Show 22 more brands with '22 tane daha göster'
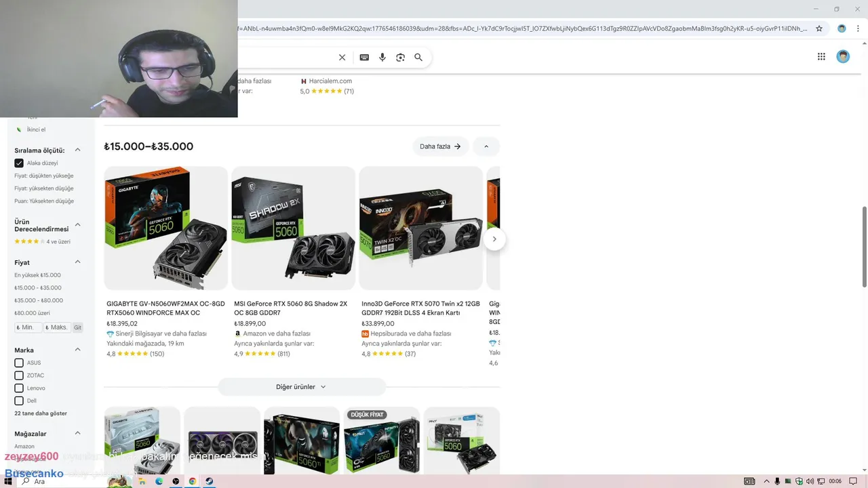This screenshot has height=488, width=868. 41,413
